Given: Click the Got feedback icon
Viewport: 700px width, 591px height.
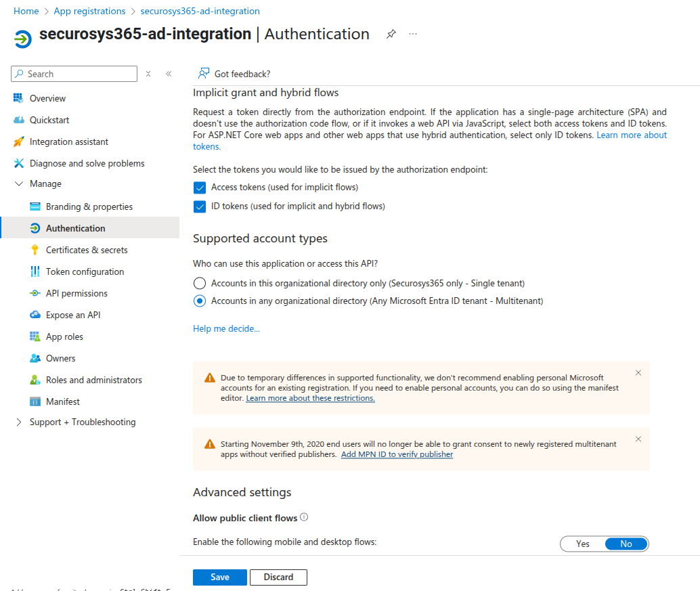Looking at the screenshot, I should tap(203, 74).
